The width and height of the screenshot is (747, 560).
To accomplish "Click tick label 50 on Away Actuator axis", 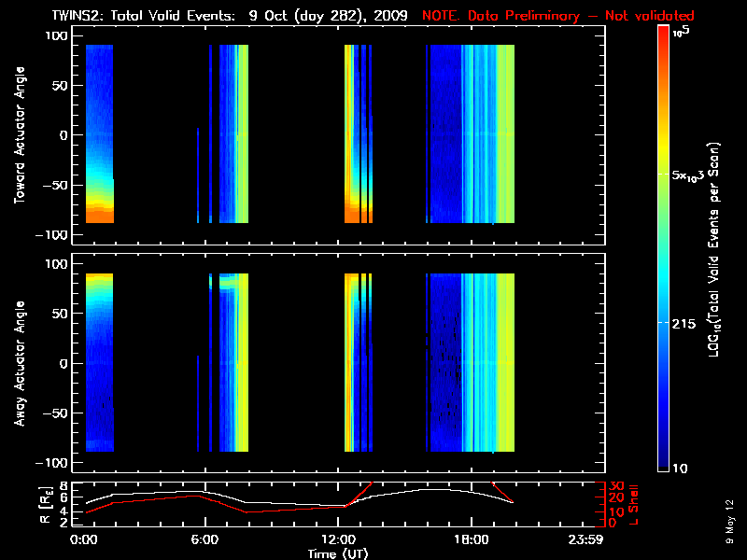I will click(61, 314).
